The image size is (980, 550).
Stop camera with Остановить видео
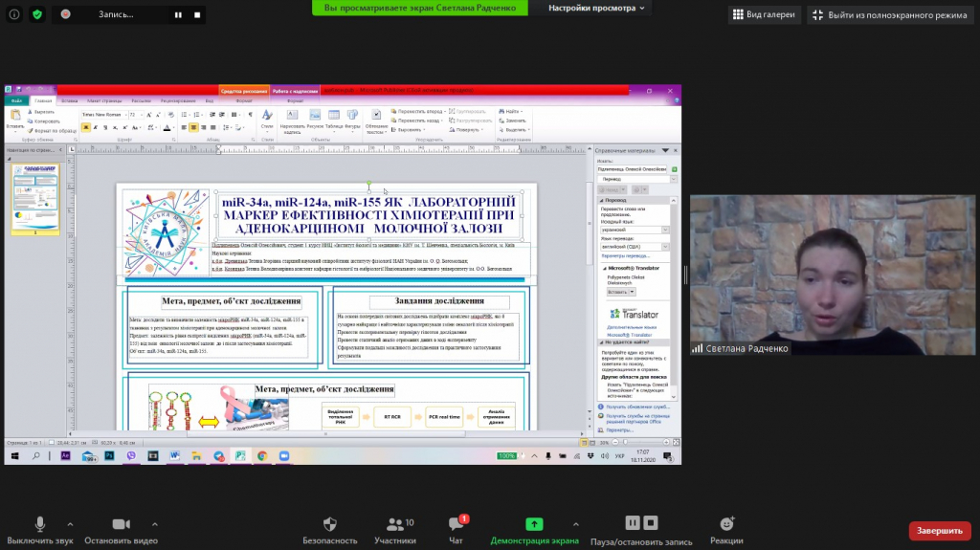point(121,531)
